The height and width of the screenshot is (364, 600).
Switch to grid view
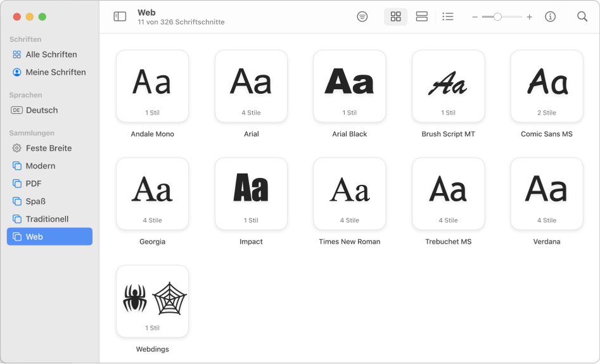[x=395, y=16]
